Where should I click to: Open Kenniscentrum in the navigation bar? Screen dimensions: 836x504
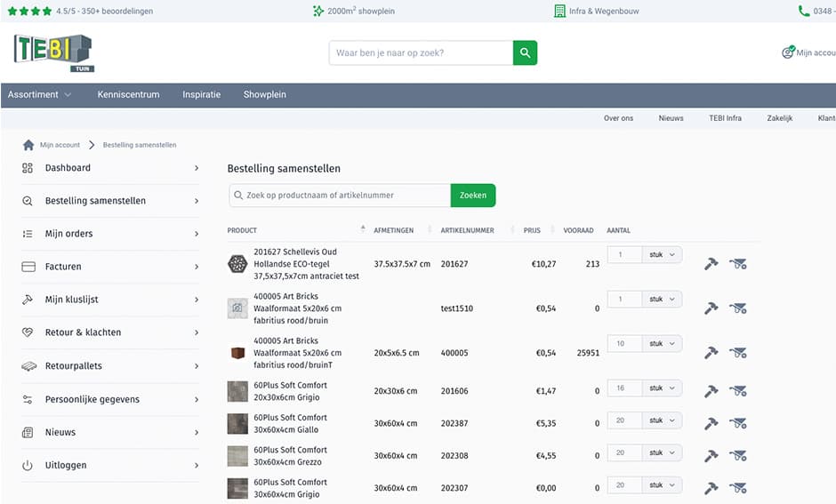tap(128, 94)
